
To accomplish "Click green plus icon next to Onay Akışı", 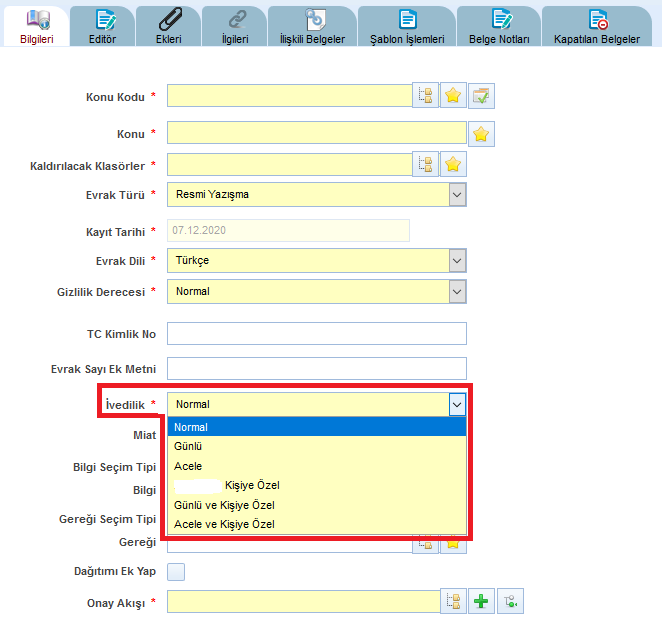I will tap(481, 602).
